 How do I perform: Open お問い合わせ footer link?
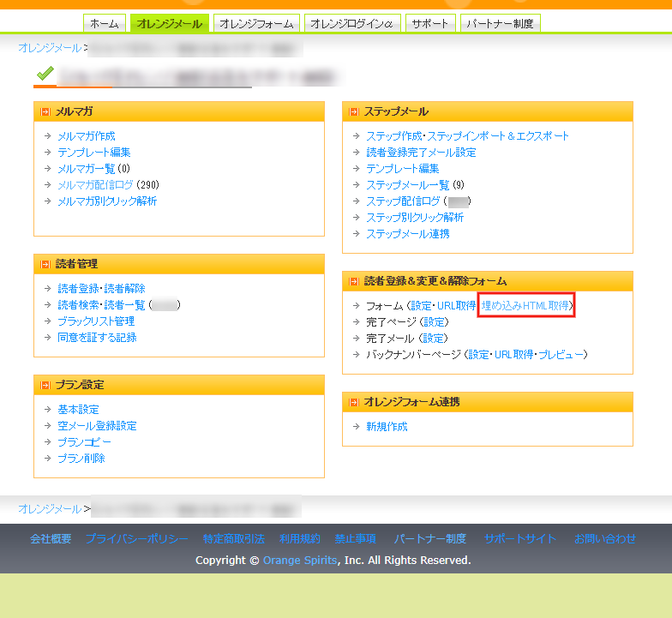[605, 538]
